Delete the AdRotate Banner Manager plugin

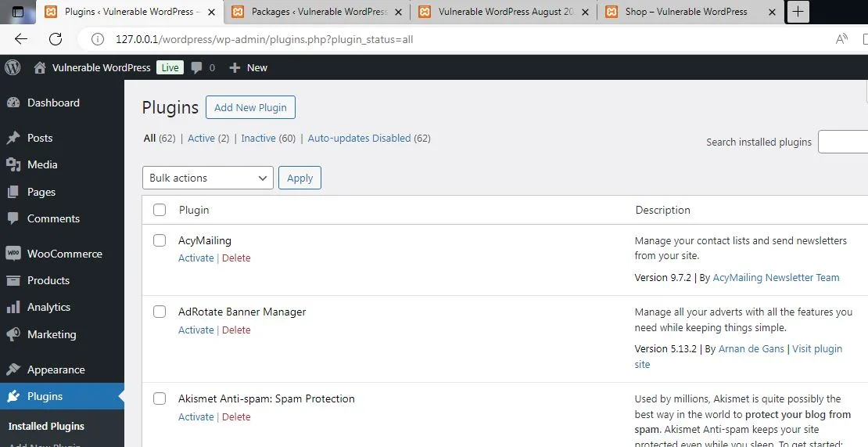coord(236,330)
